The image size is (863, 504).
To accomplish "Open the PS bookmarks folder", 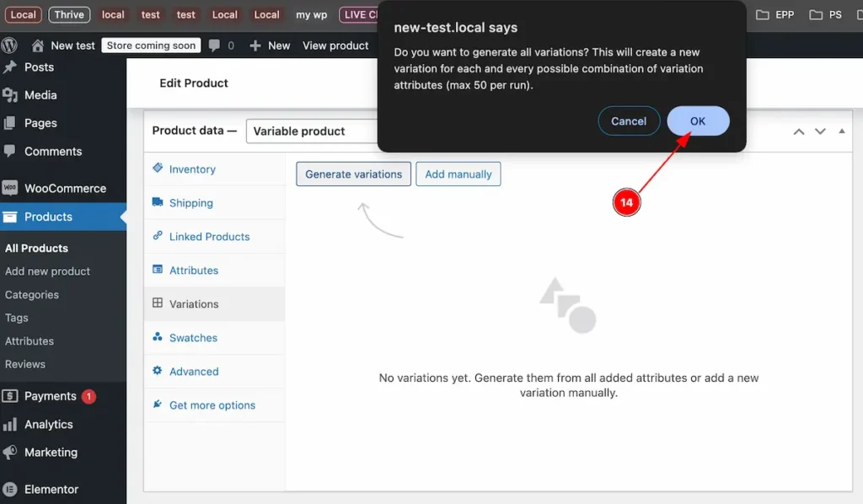I will click(x=826, y=15).
